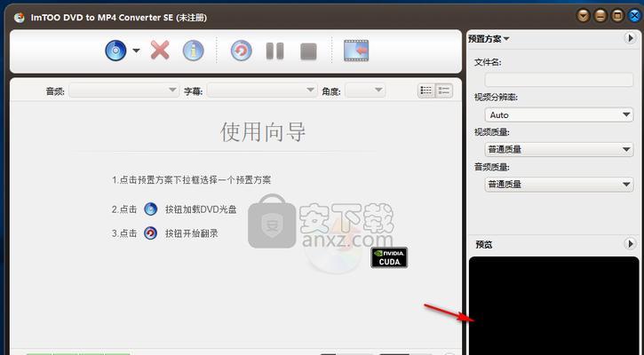Expand the 预置方案 preset menu

(x=489, y=39)
